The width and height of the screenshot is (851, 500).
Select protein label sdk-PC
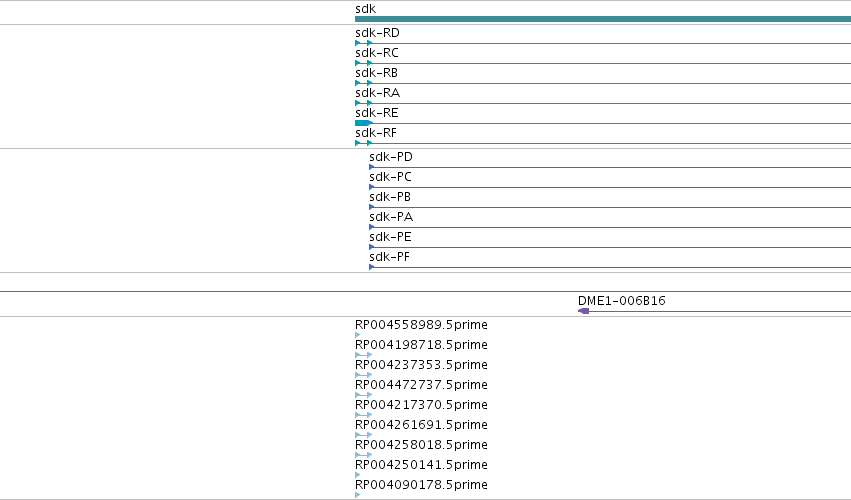coord(390,177)
